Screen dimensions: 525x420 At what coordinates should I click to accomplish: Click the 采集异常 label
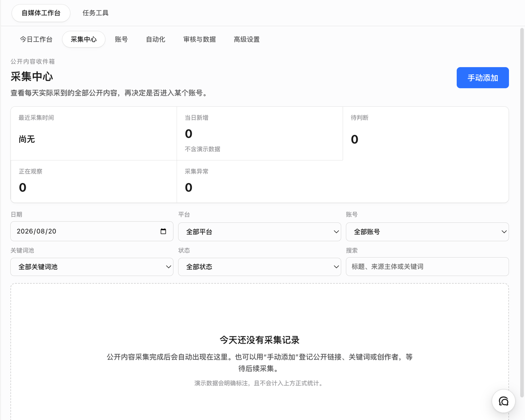click(196, 171)
